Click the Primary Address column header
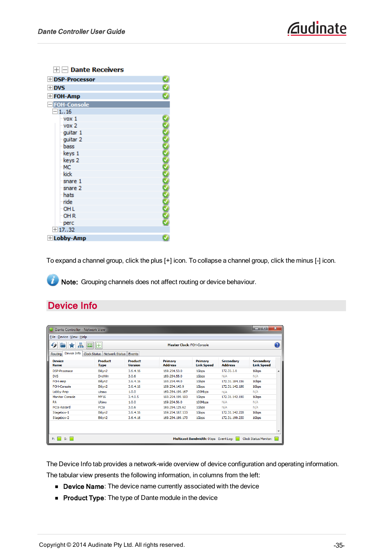This screenshot has height=555, width=392. click(175, 363)
